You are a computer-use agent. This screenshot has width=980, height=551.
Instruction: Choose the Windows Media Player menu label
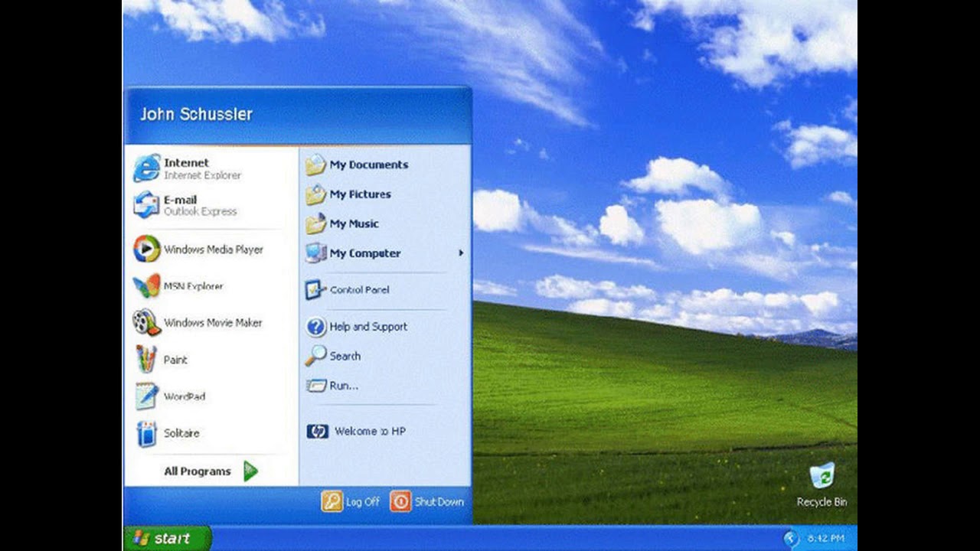(x=214, y=249)
